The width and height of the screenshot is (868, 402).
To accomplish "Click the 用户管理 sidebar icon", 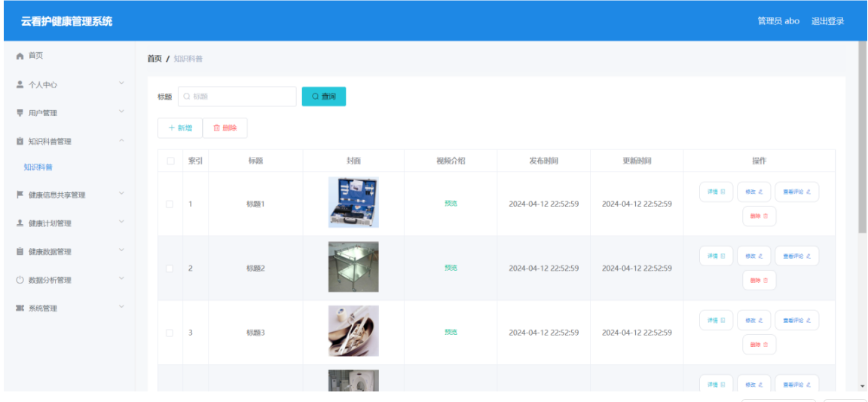I will click(x=20, y=113).
